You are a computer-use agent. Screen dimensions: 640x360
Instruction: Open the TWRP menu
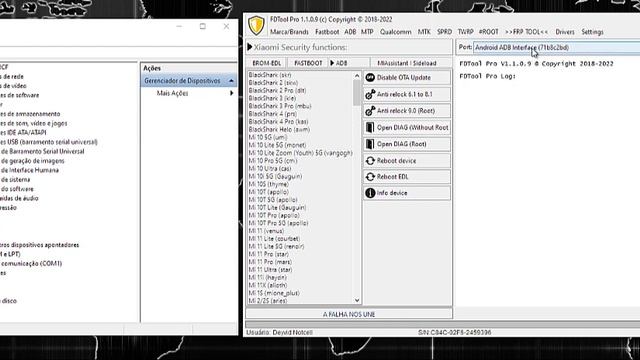click(x=465, y=32)
